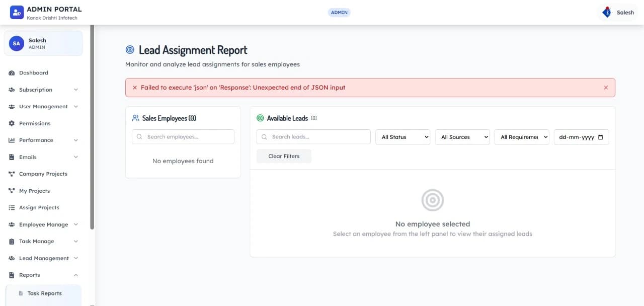Open Company Projects from the sidebar
Viewport: 644px width, 306px height.
pos(43,174)
